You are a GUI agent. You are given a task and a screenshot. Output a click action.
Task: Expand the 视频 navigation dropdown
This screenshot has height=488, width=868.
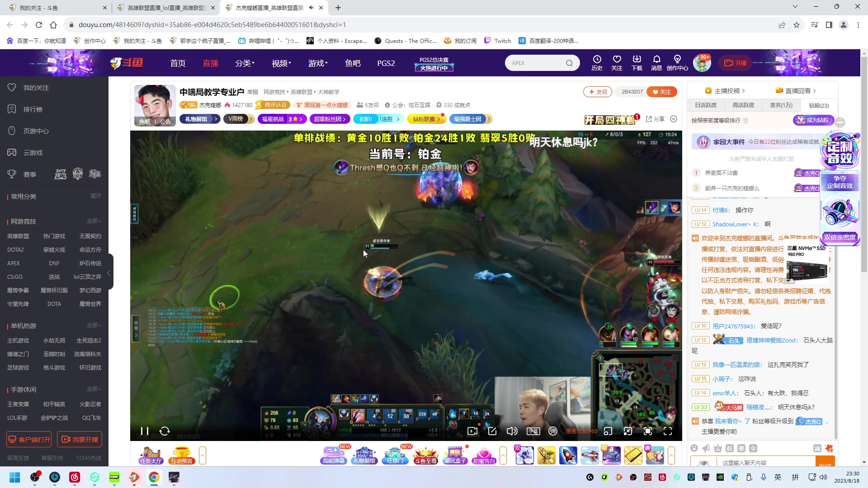[281, 63]
